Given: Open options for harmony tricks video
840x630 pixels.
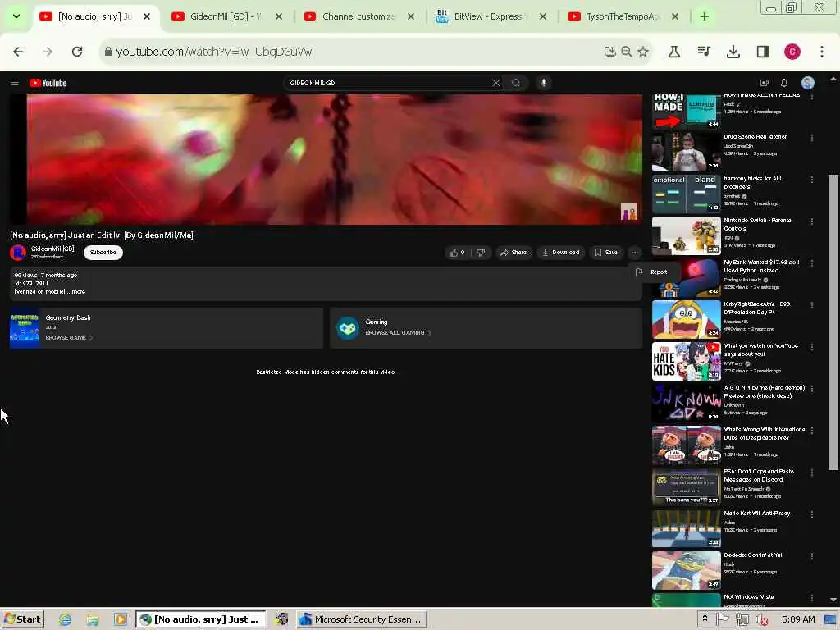Looking at the screenshot, I should click(812, 180).
